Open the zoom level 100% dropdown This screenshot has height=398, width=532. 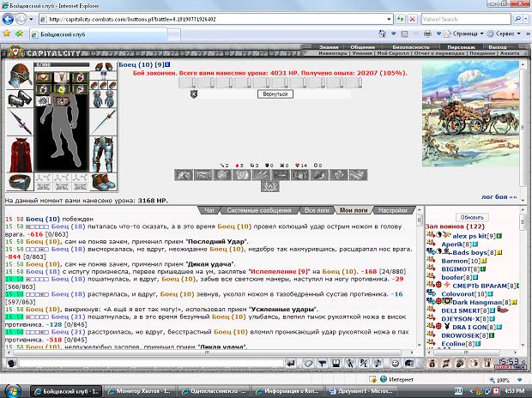[x=519, y=380]
